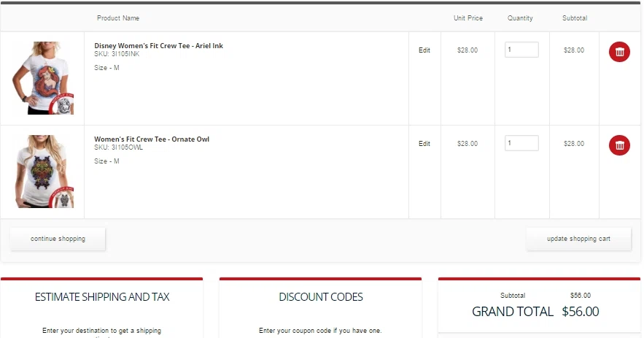Screen dimensions: 644x338
Task: Select the Discount Codes heading
Action: point(321,297)
